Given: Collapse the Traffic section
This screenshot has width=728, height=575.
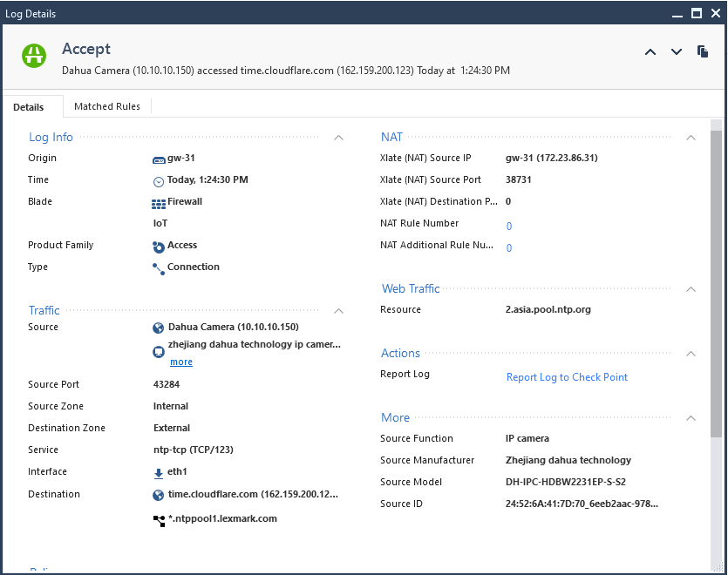Looking at the screenshot, I should point(338,311).
